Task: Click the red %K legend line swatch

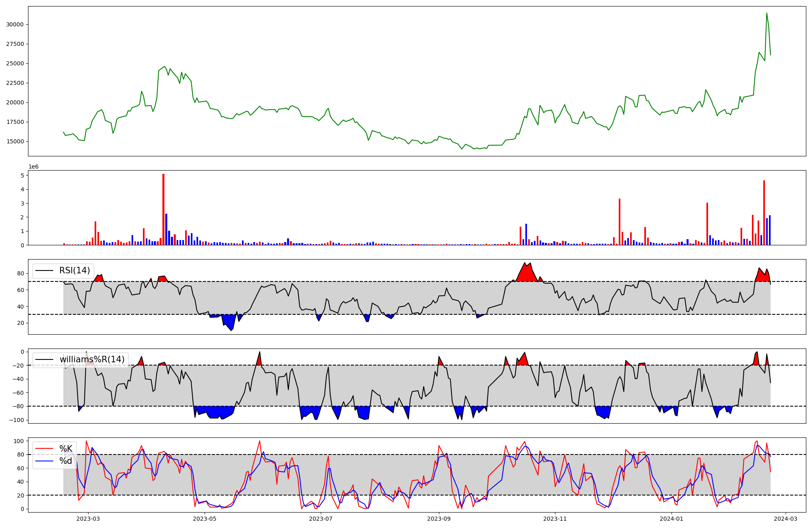Action: (x=44, y=449)
